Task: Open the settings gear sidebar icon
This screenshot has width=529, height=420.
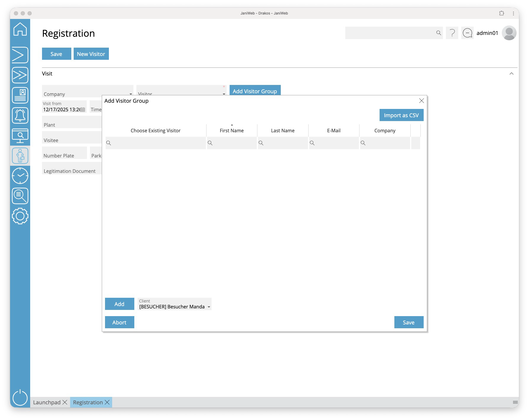Action: (20, 216)
